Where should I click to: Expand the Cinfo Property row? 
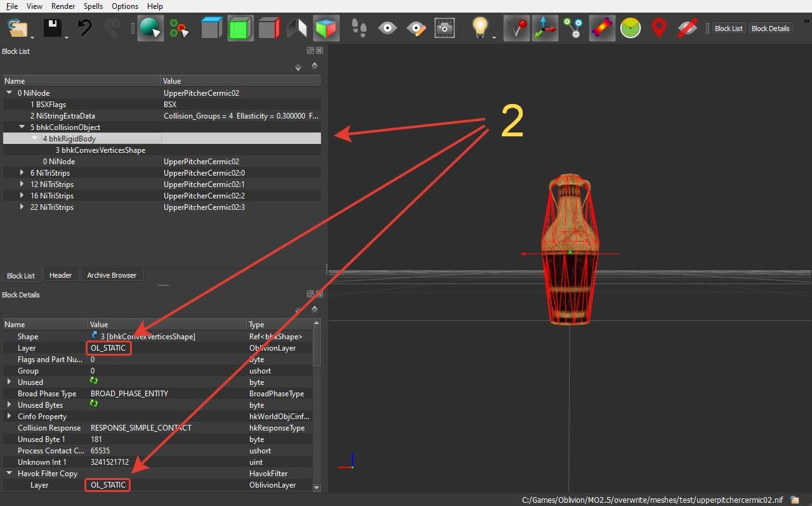[9, 416]
